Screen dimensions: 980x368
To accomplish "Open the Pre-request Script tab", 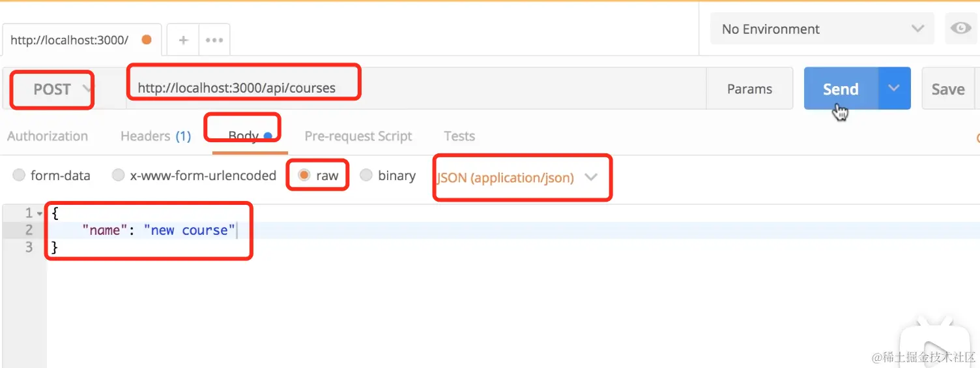I will click(358, 136).
